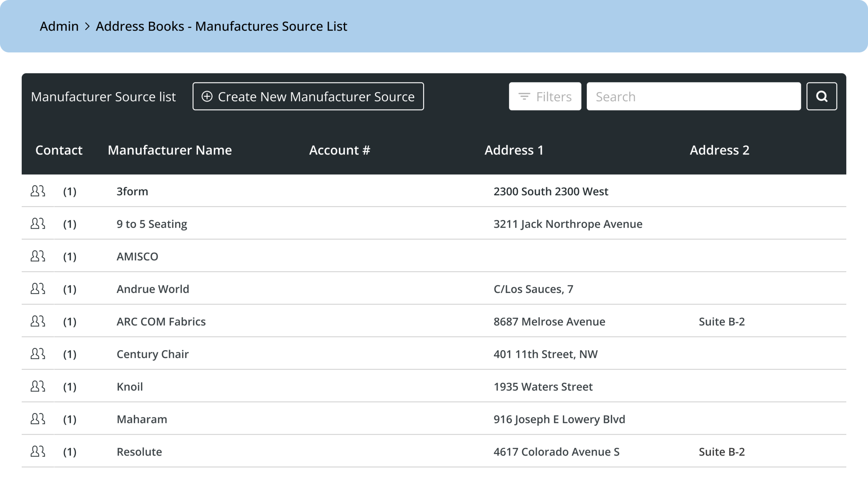Viewport: 868px width, 481px height.
Task: Select the Knoil manufacturer name
Action: (x=130, y=387)
